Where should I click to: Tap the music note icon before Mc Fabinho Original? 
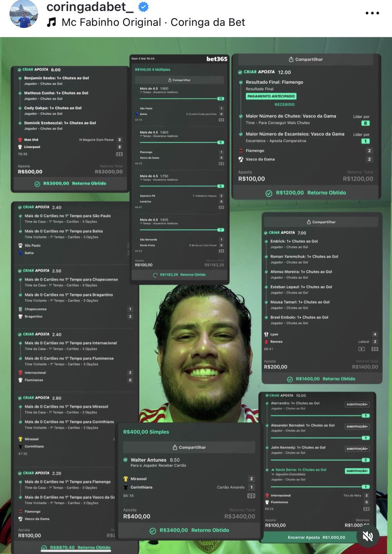click(52, 22)
